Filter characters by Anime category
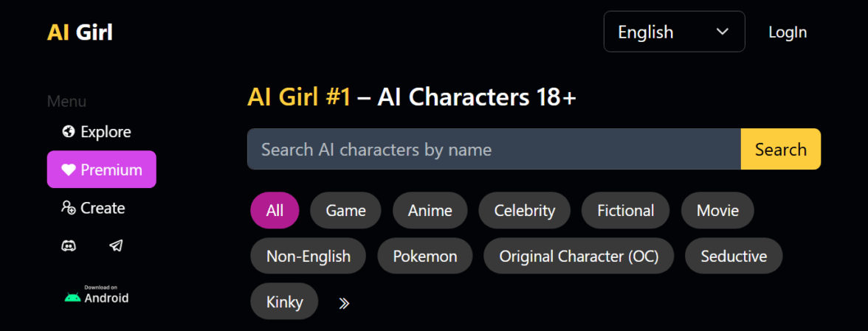 click(430, 211)
